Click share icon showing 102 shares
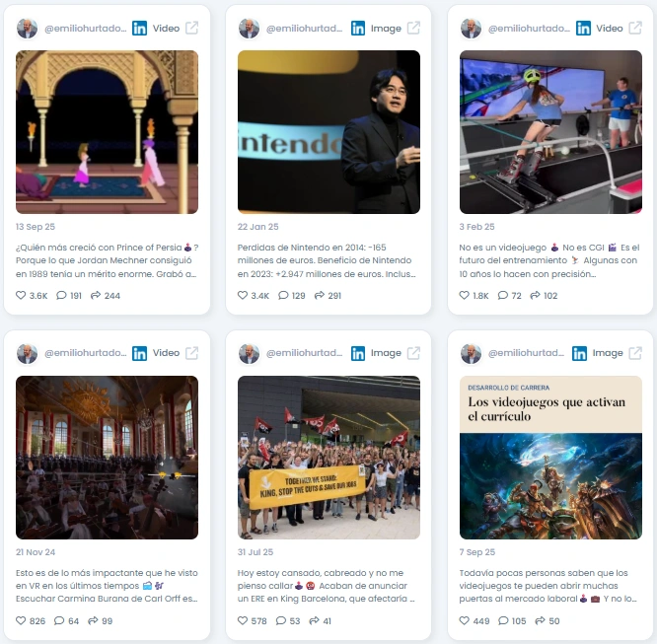The height and width of the screenshot is (644, 657). [x=535, y=295]
